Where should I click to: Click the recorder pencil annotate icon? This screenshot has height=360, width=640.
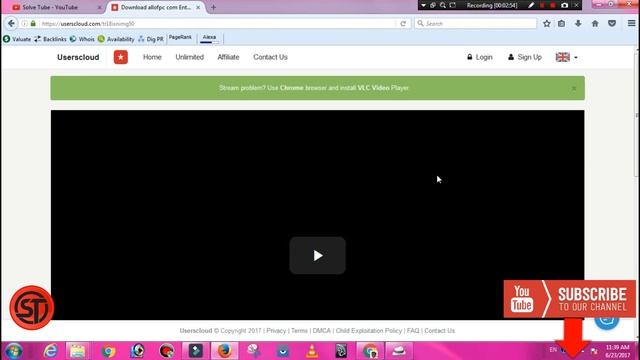point(531,5)
